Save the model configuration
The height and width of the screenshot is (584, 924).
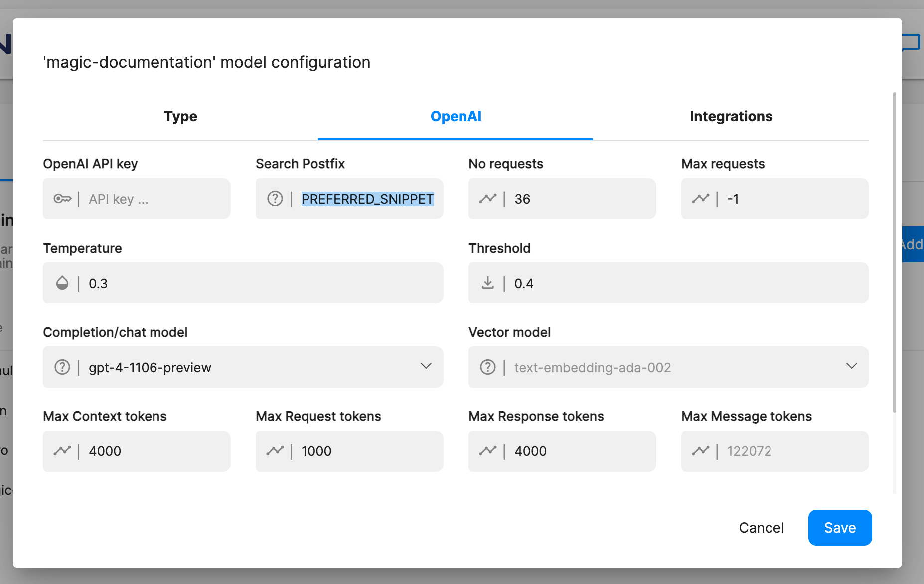(840, 528)
